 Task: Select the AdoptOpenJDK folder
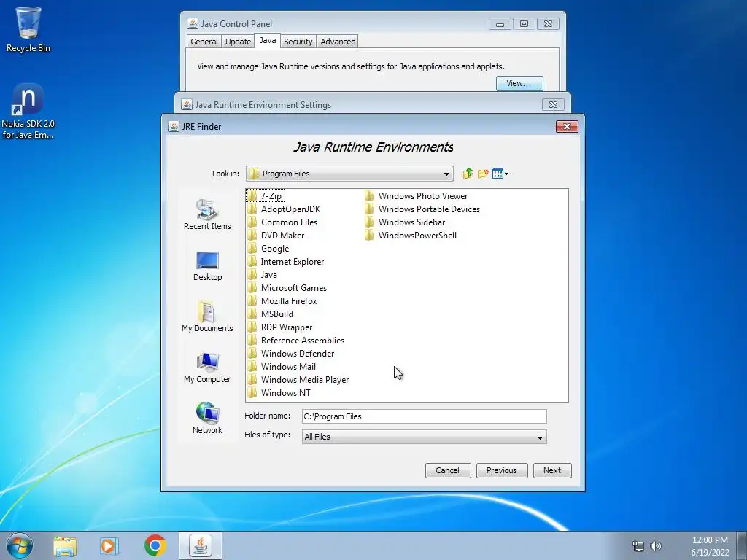point(284,209)
